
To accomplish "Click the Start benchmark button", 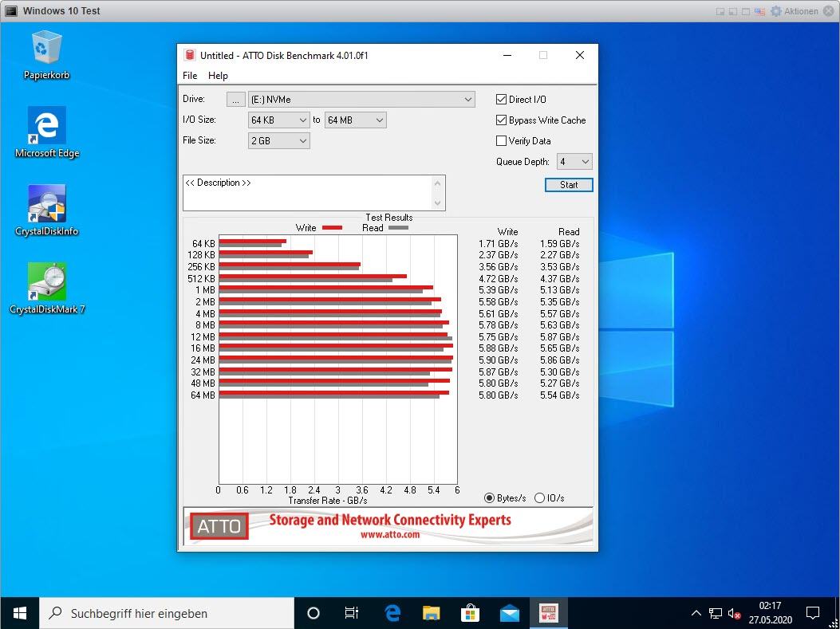I will (x=569, y=185).
